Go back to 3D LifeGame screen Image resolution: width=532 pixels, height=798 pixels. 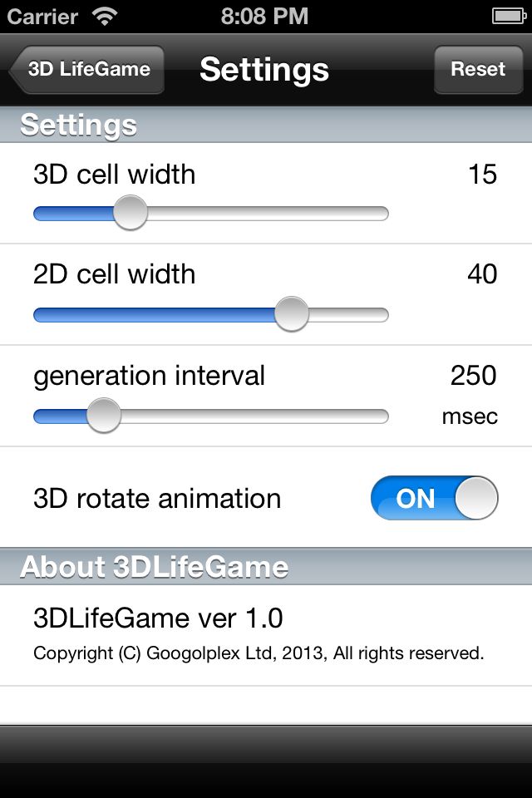click(86, 69)
